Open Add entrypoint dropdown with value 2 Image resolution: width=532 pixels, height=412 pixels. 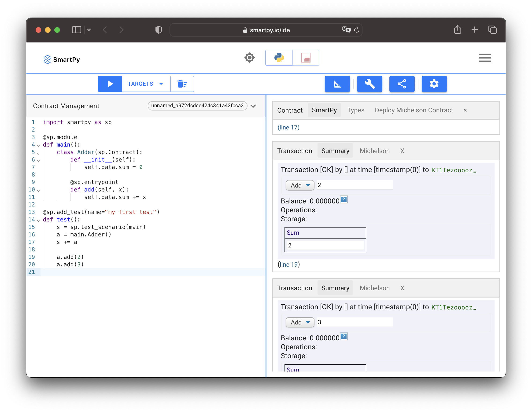[300, 185]
